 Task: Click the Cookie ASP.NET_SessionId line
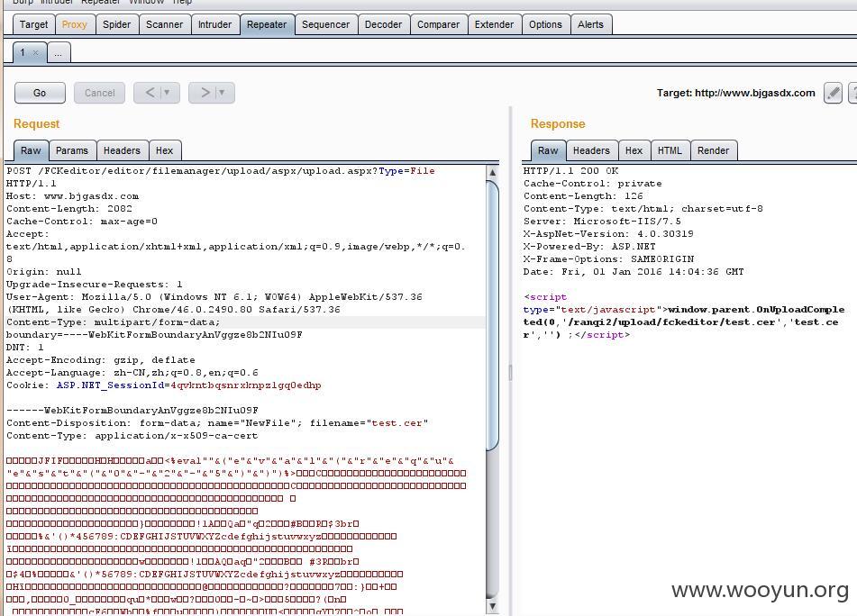pos(163,385)
